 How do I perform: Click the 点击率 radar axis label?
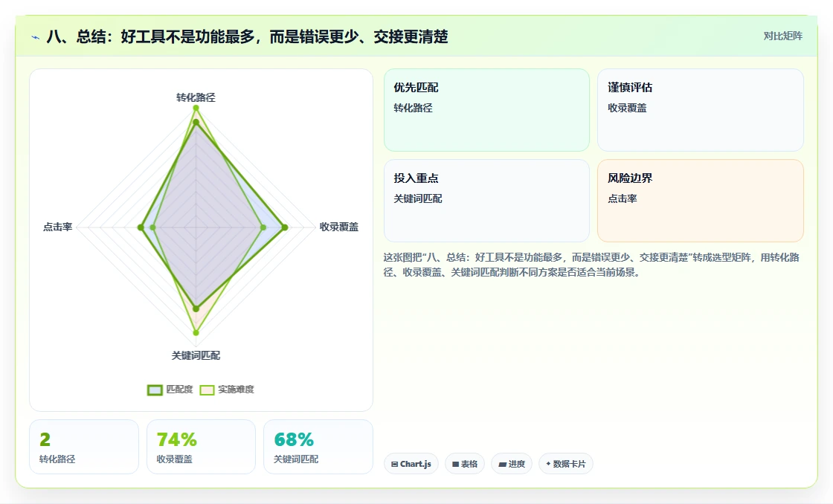(57, 227)
